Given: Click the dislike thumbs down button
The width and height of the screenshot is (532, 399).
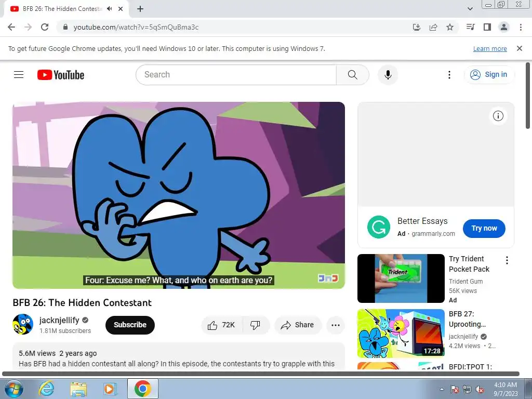Looking at the screenshot, I should pos(256,325).
